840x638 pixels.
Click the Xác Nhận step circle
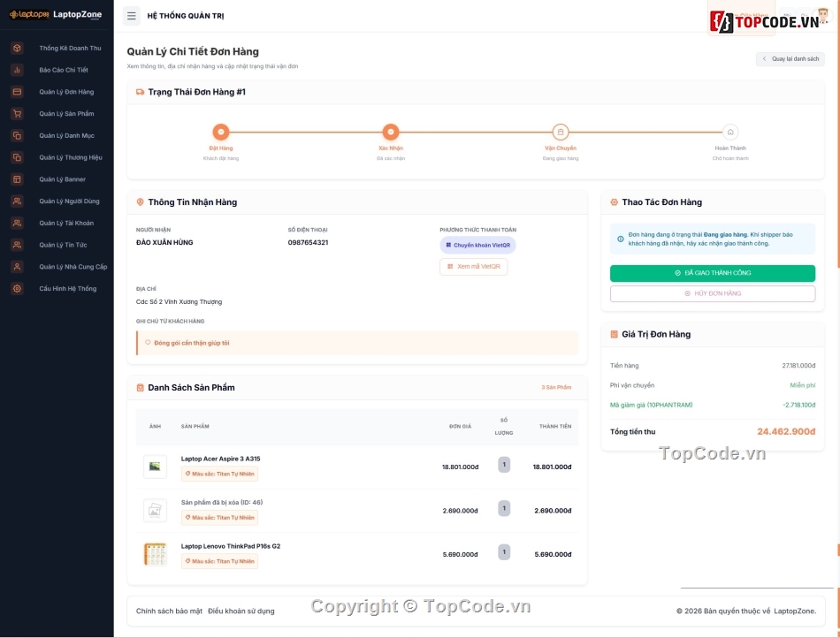click(x=391, y=132)
